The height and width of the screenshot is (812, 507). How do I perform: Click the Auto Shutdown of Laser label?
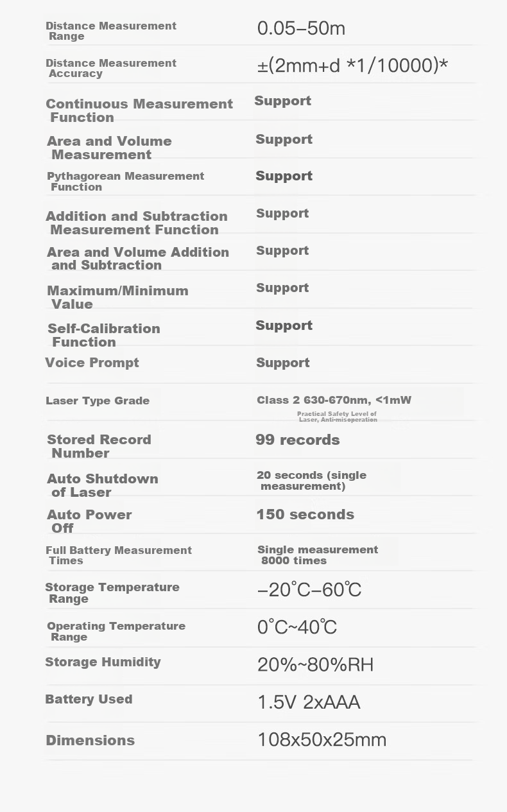pos(103,485)
